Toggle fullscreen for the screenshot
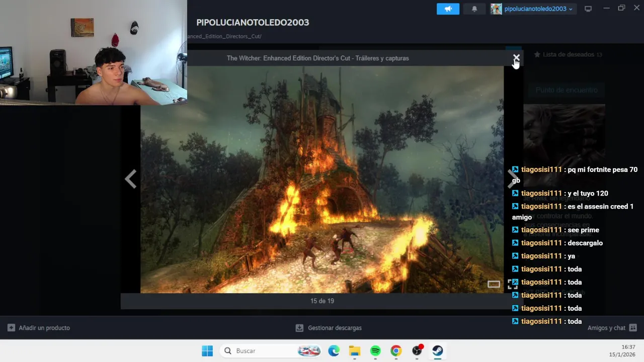 (512, 285)
